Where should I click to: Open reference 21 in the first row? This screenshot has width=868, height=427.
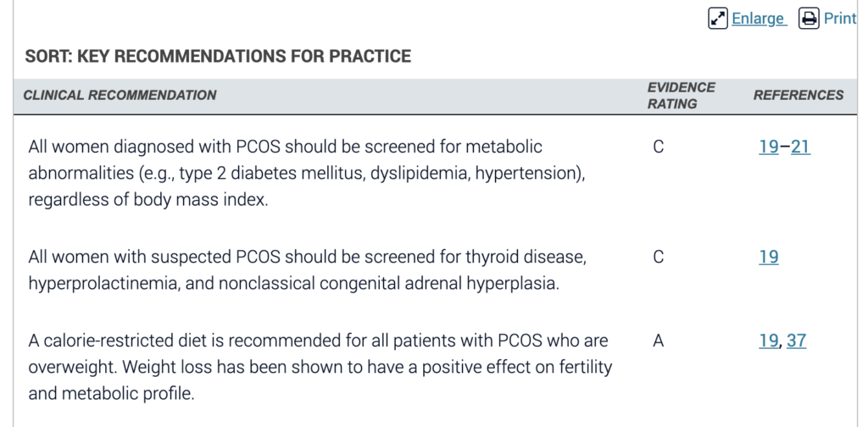point(800,147)
